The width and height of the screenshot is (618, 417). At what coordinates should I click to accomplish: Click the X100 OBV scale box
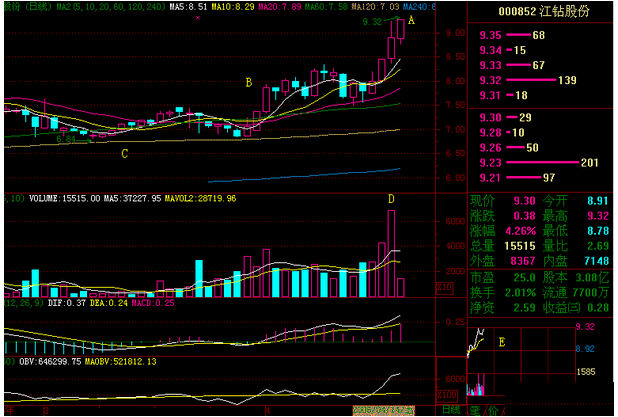tap(447, 394)
